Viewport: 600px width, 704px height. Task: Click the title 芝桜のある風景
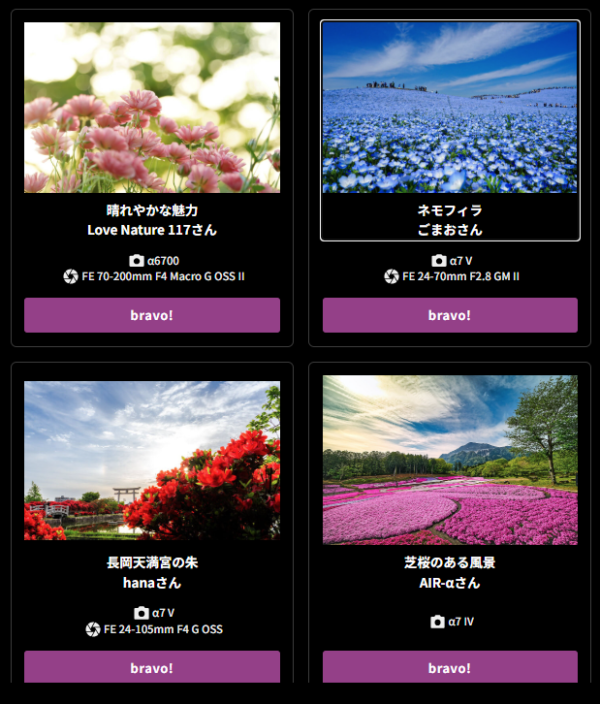450,563
